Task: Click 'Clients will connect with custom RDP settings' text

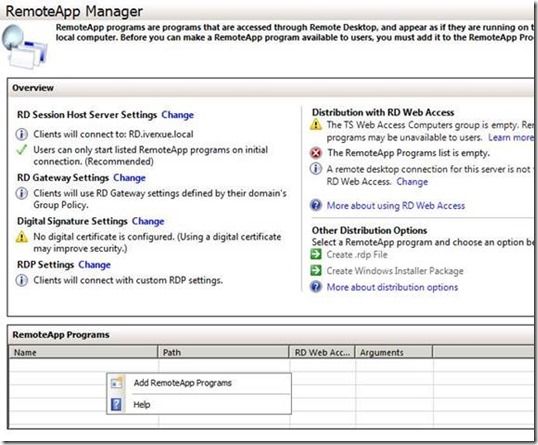Action: 128,280
